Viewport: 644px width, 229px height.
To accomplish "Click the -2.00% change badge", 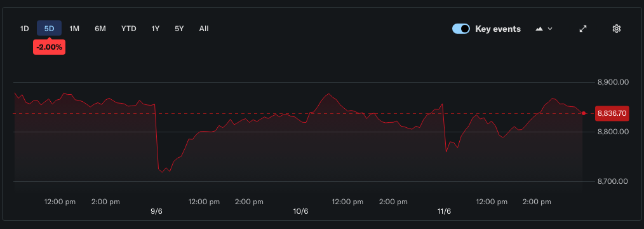I will [50, 47].
